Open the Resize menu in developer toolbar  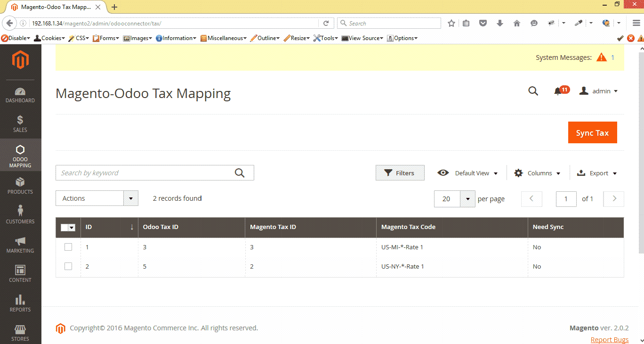click(297, 38)
